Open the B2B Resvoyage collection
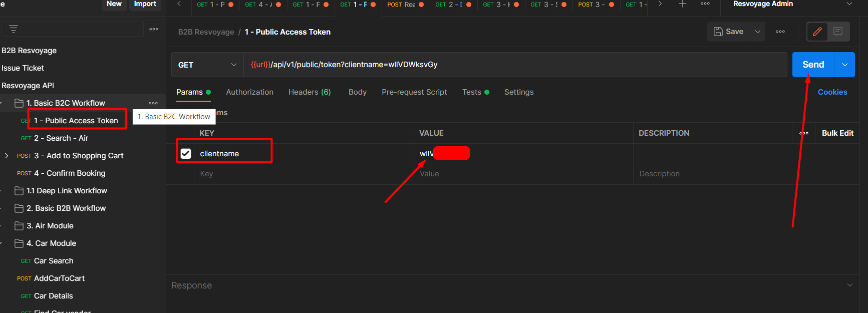The height and width of the screenshot is (313, 868). pos(29,51)
